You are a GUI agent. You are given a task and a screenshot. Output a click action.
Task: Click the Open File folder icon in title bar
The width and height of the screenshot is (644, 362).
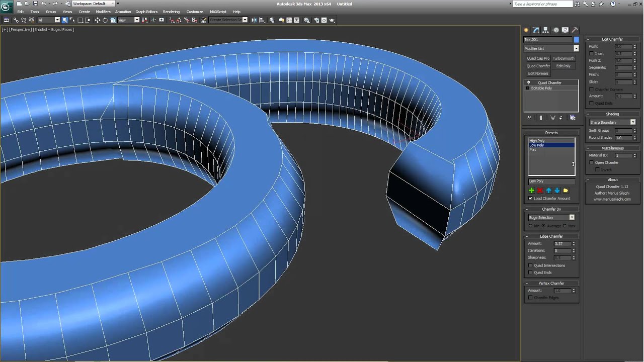[27, 4]
